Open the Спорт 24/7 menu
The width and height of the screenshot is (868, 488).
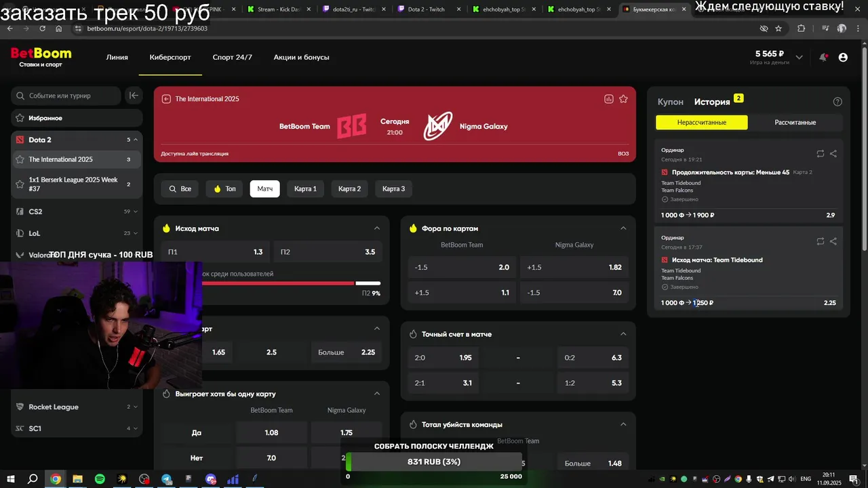(233, 57)
